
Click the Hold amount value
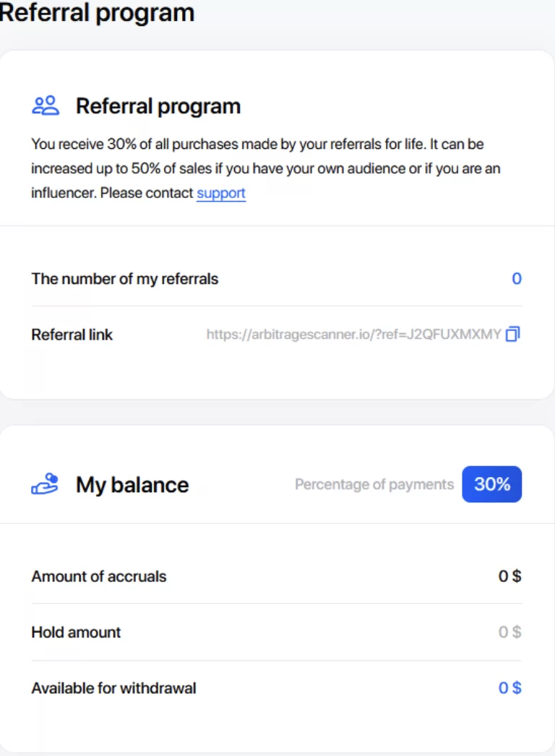[509, 632]
